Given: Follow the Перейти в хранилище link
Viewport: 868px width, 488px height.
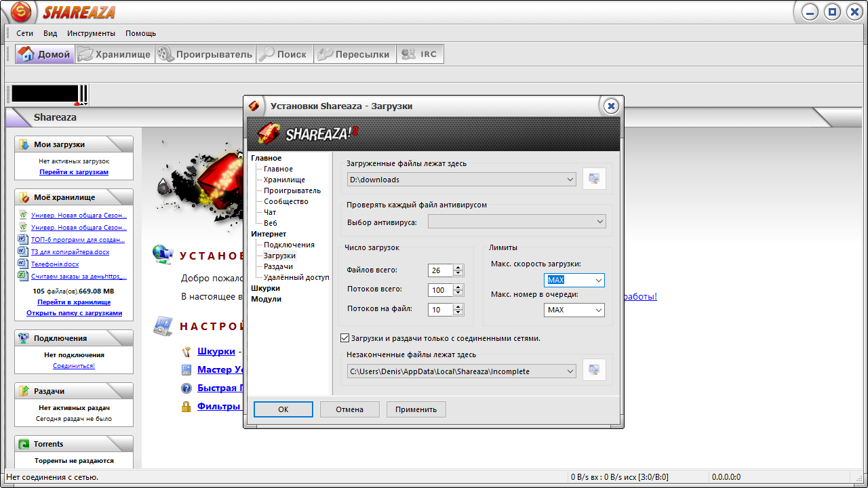Looking at the screenshot, I should 74,302.
